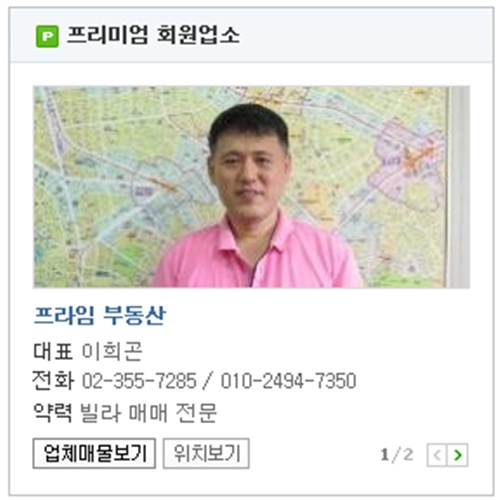Open the 프라임 부동산 agency link
This screenshot has height=500, width=500.
(99, 315)
